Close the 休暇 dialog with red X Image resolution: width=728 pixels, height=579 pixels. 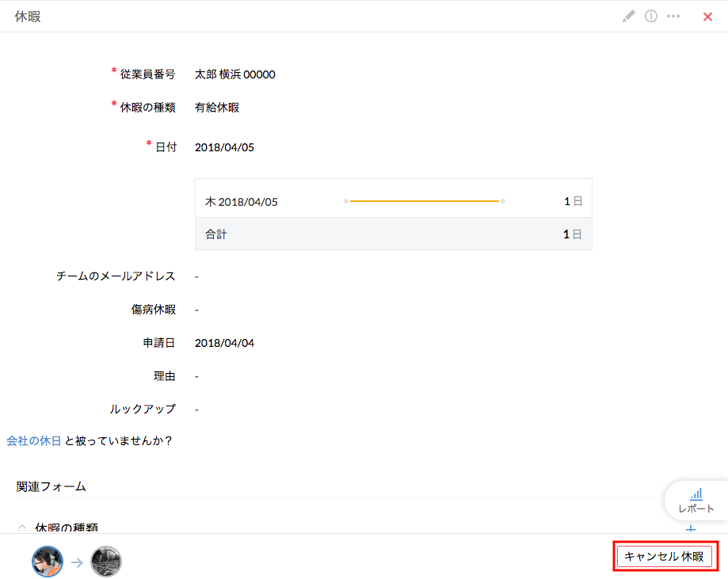pyautogui.click(x=707, y=17)
